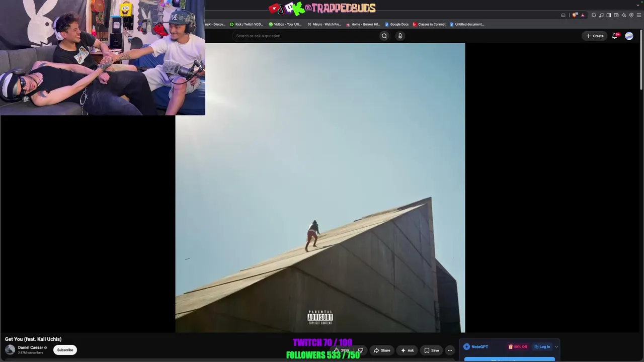Click the video title 'Get You (feat. Kali Uchis)'

33,339
